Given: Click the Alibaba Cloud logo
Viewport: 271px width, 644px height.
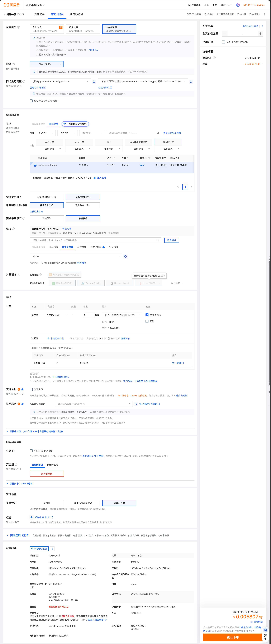Looking at the screenshot, I should [x=11, y=5].
